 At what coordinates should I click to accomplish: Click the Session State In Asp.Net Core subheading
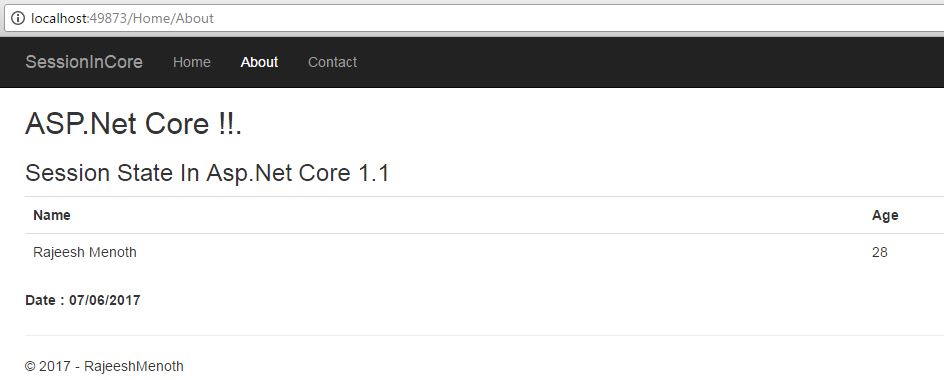207,173
